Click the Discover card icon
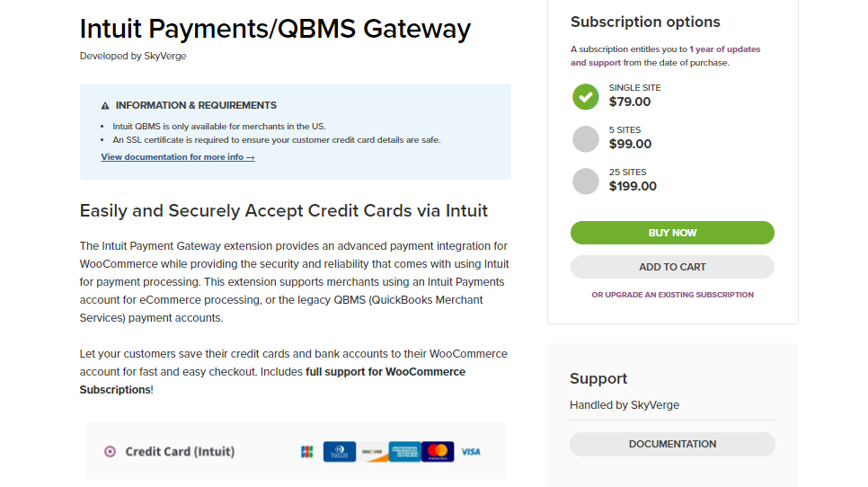868x487 pixels. click(372, 452)
